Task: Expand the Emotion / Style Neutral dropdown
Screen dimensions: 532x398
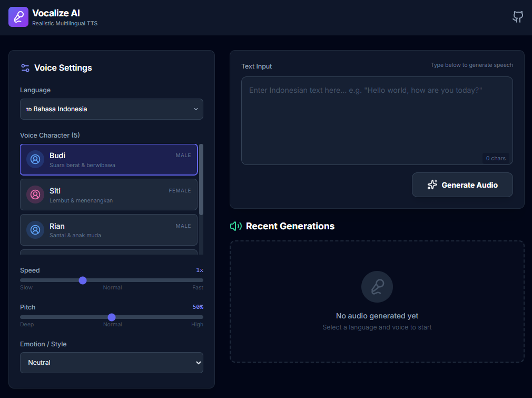Action: point(112,363)
